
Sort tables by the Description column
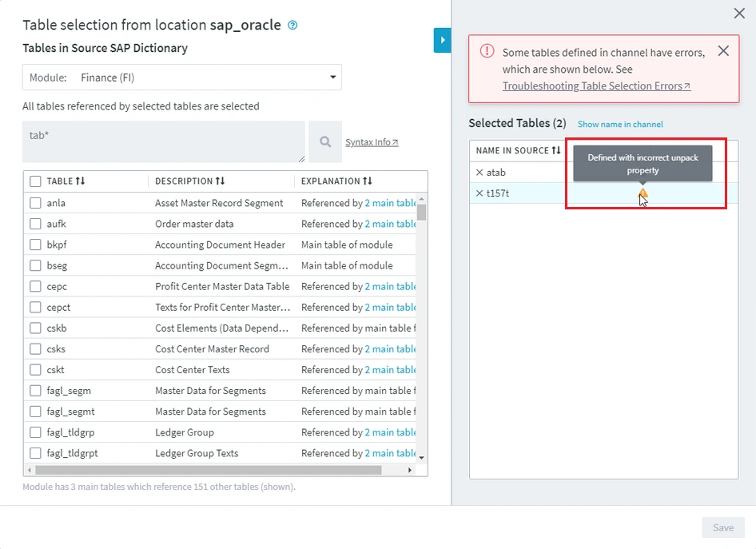pos(220,181)
